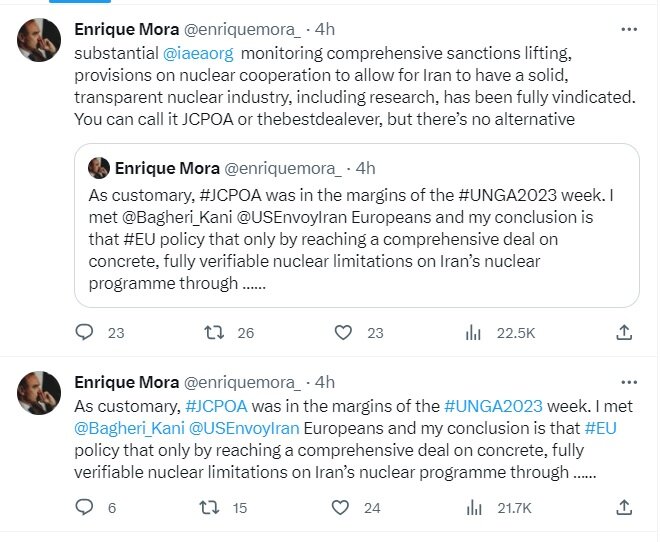Open the @iaeaorg mention link
The height and width of the screenshot is (542, 661).
(194, 50)
